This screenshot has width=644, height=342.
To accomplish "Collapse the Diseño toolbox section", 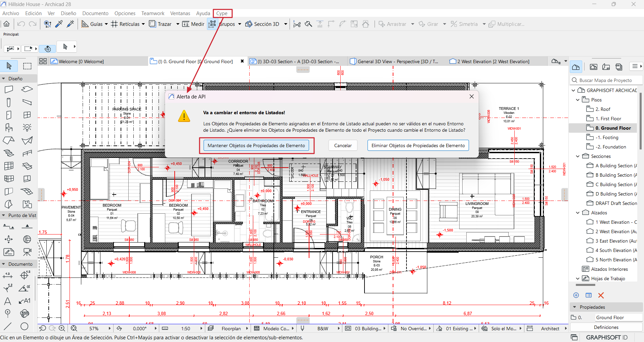I will tap(4, 79).
